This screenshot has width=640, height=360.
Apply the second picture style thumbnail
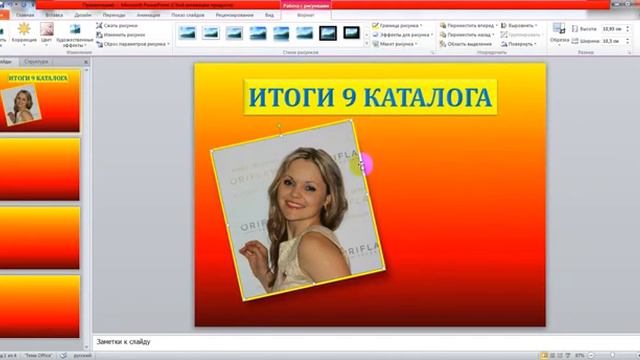(x=211, y=33)
